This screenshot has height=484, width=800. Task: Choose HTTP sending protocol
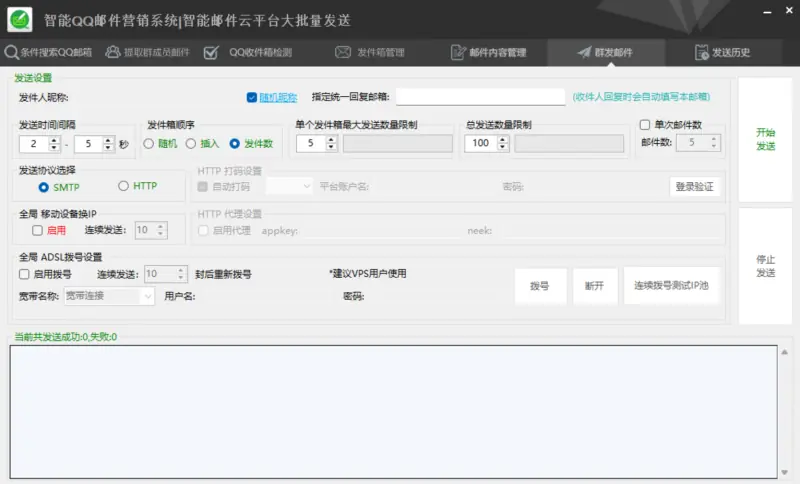tap(123, 186)
